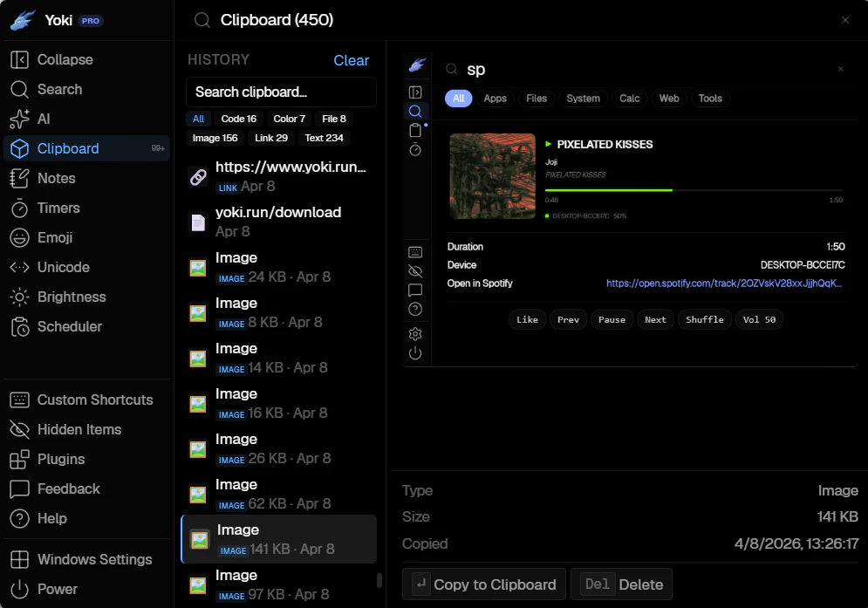Viewport: 868px width, 608px height.
Task: Select the 97 KB image entry
Action: click(x=279, y=586)
